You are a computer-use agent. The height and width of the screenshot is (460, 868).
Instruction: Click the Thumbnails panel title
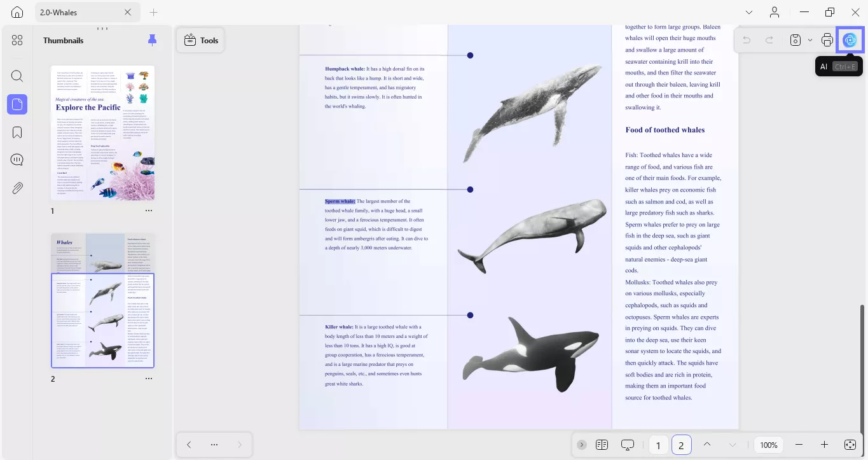pyautogui.click(x=64, y=40)
